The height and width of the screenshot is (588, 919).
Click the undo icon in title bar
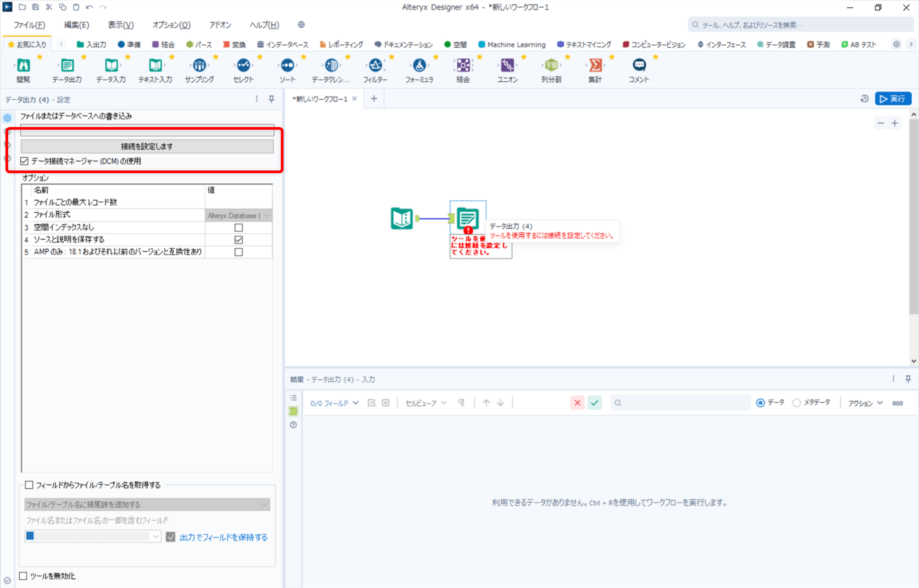coord(90,7)
